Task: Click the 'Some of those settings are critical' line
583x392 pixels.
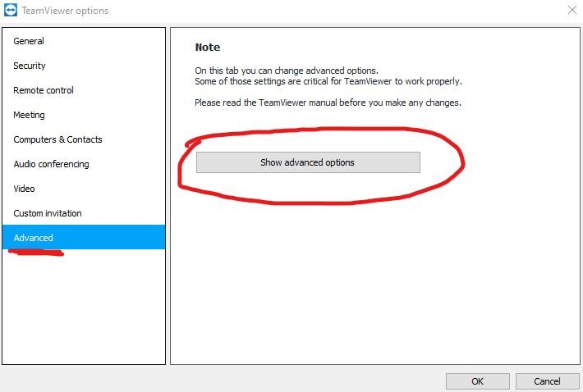Action: pos(328,81)
